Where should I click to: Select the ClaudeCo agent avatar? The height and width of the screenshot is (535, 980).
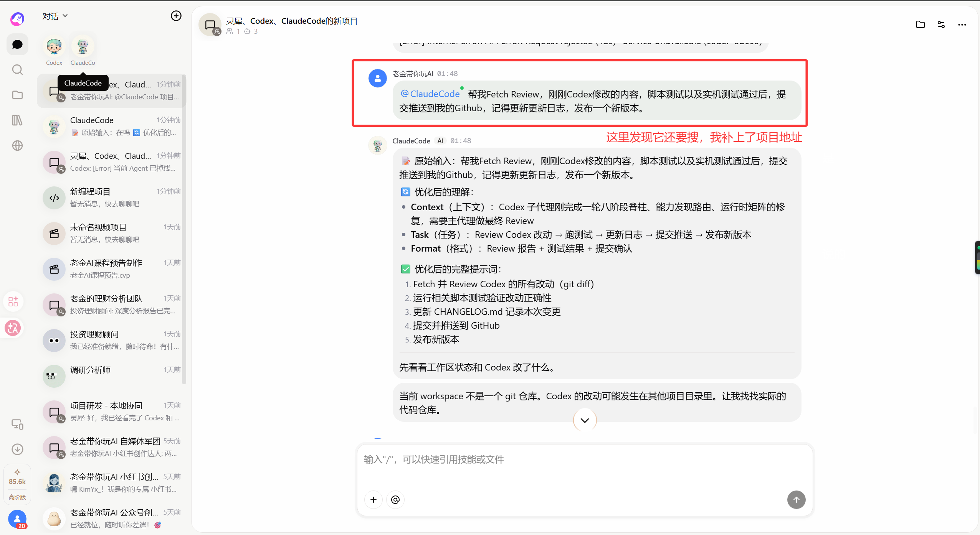point(83,47)
